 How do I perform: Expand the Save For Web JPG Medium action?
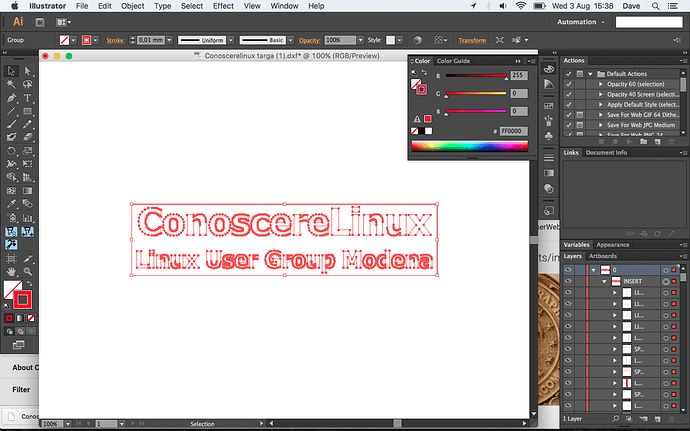click(601, 125)
